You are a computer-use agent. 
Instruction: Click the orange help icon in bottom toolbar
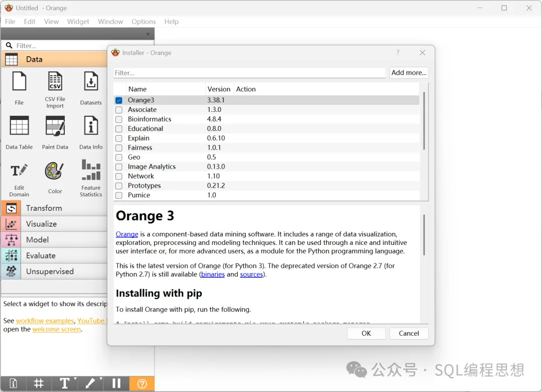[x=142, y=383]
